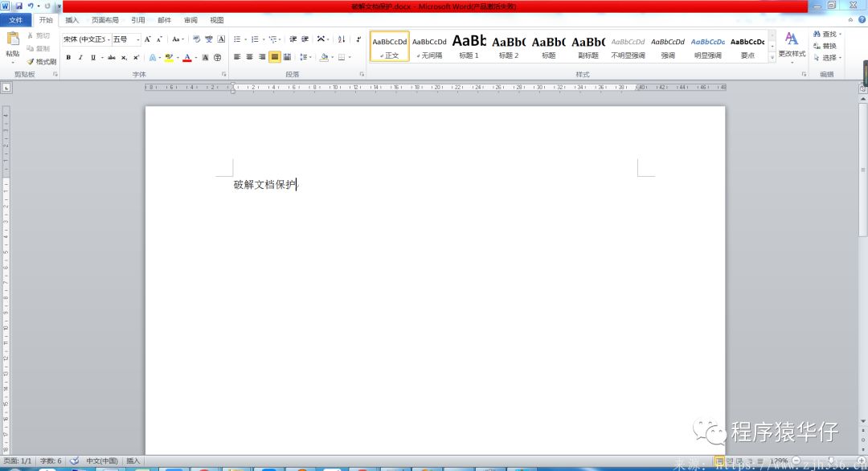Click Cut (剪切) in the clipboard group
This screenshot has height=471, width=868.
point(39,35)
